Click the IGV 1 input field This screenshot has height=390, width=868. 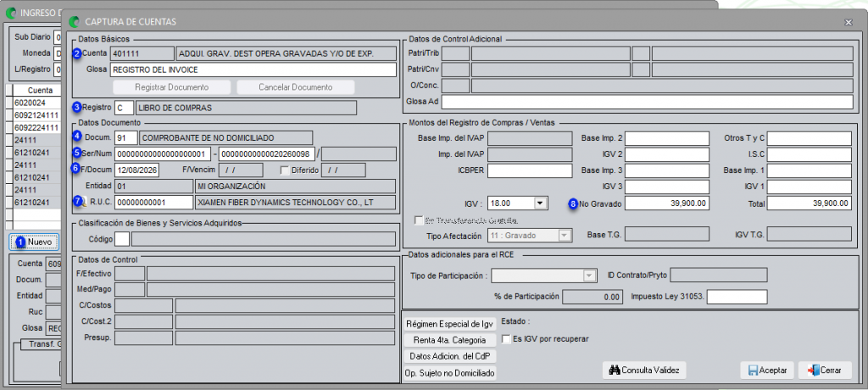pyautogui.click(x=810, y=187)
